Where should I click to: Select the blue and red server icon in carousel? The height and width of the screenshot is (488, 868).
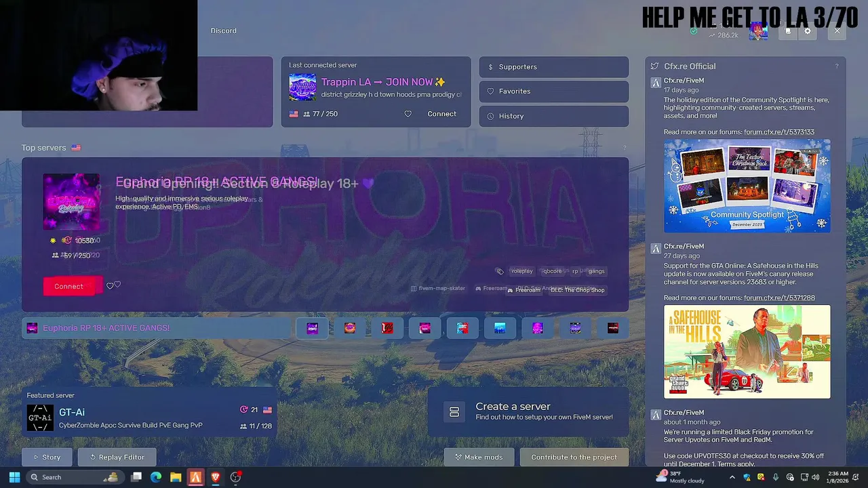click(462, 328)
